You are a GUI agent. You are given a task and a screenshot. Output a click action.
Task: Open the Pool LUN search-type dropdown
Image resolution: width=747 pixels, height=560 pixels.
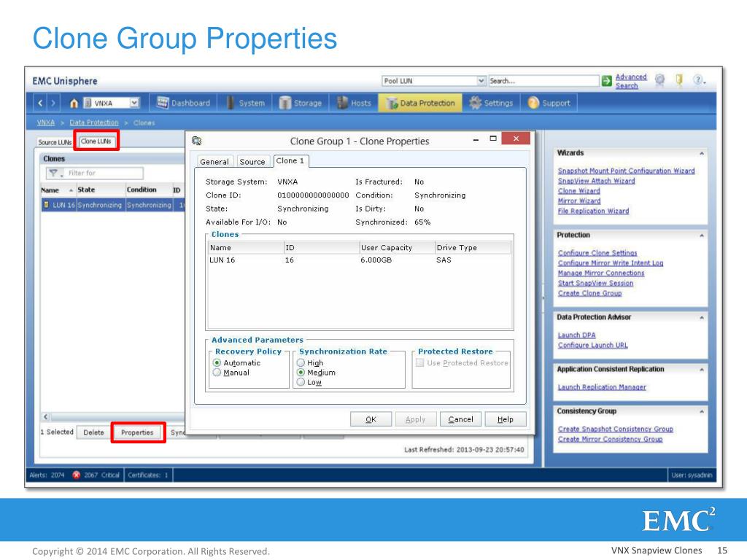click(481, 81)
